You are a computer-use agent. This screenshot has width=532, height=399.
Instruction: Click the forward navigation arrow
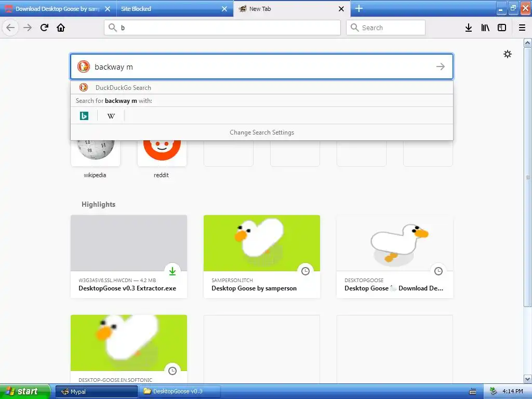pos(28,28)
